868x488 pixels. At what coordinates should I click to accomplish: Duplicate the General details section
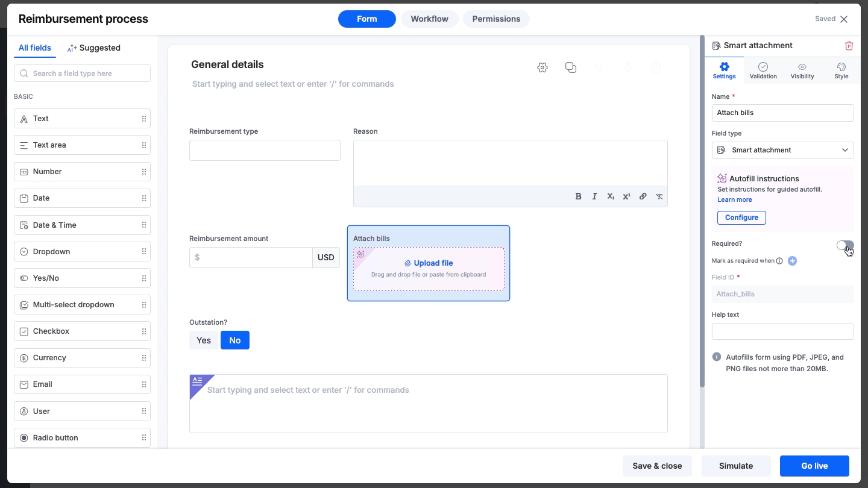coord(571,67)
